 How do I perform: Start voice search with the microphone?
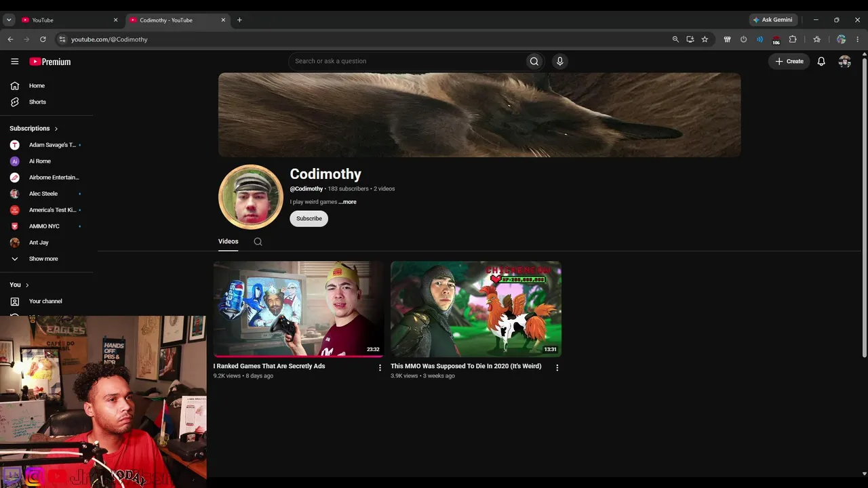(x=559, y=61)
